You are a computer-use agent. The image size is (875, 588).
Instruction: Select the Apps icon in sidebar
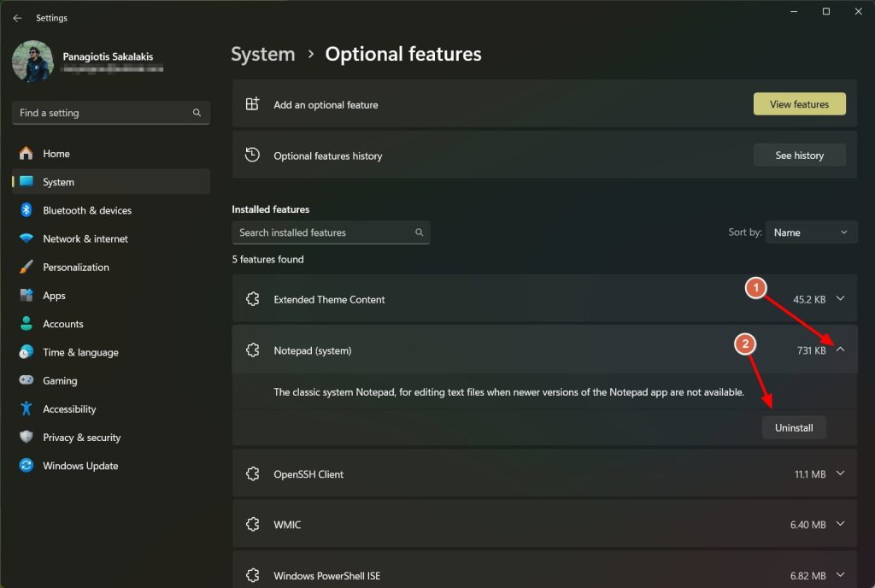[x=26, y=295]
